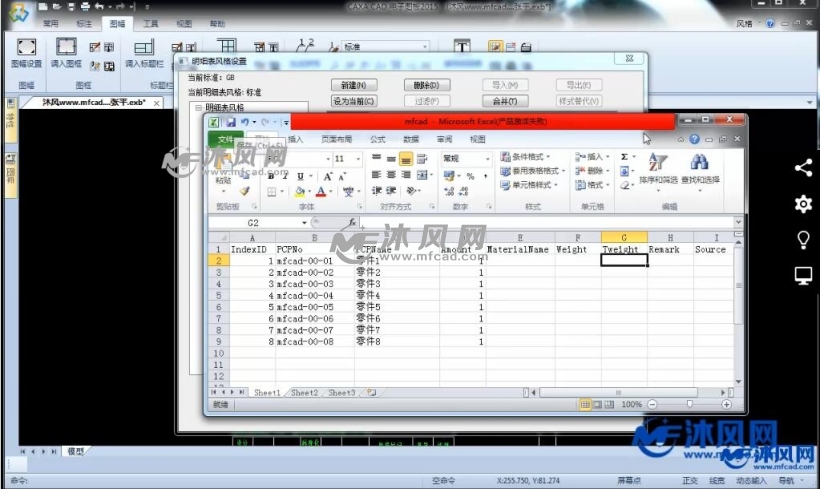Open the font size 11 dropdown
The image size is (820, 489).
click(x=358, y=159)
